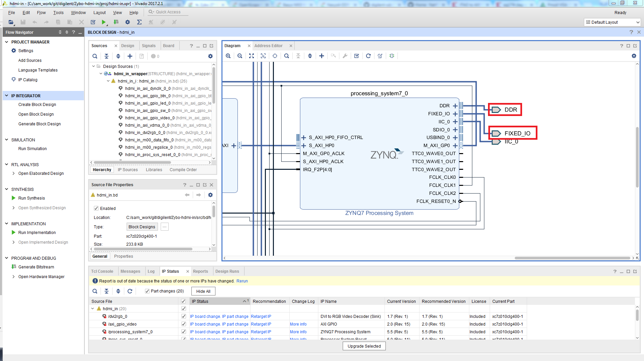
Task: Click the Hide All button
Action: coord(203,291)
